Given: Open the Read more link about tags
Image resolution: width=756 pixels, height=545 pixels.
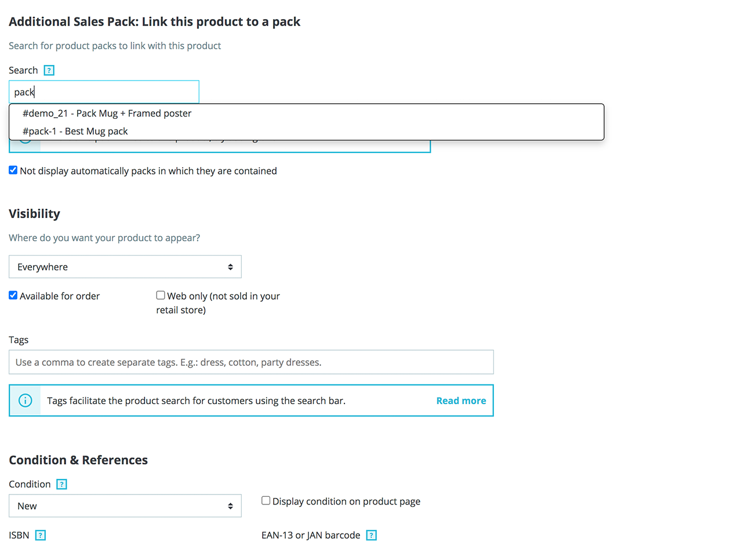Looking at the screenshot, I should [461, 401].
